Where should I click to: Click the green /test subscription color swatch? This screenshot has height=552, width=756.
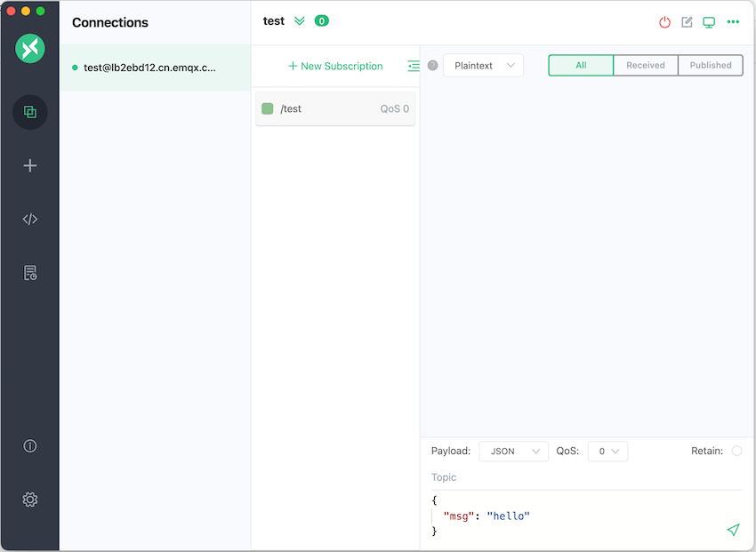tap(268, 108)
